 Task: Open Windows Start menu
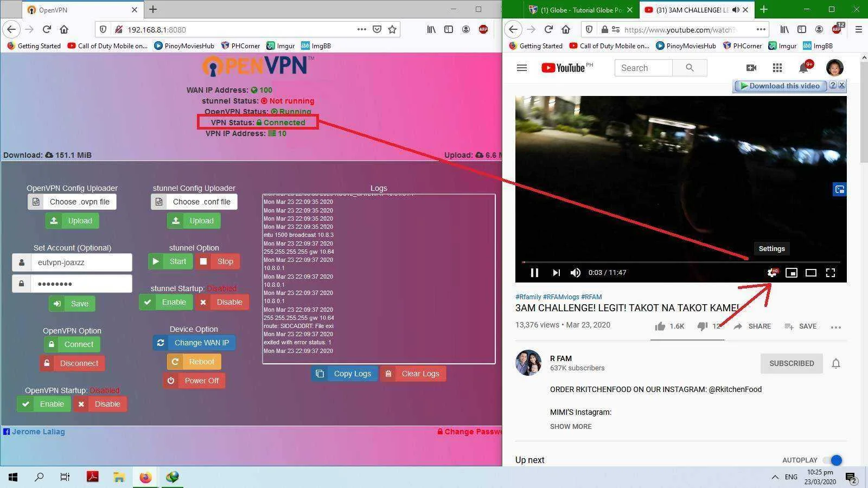pyautogui.click(x=13, y=477)
